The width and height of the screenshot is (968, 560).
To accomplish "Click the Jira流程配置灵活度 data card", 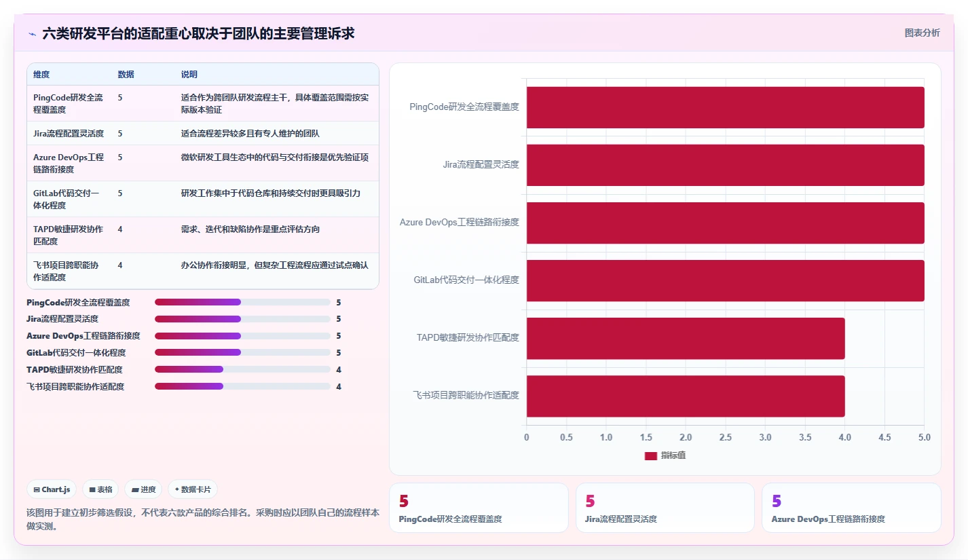I will coord(665,508).
